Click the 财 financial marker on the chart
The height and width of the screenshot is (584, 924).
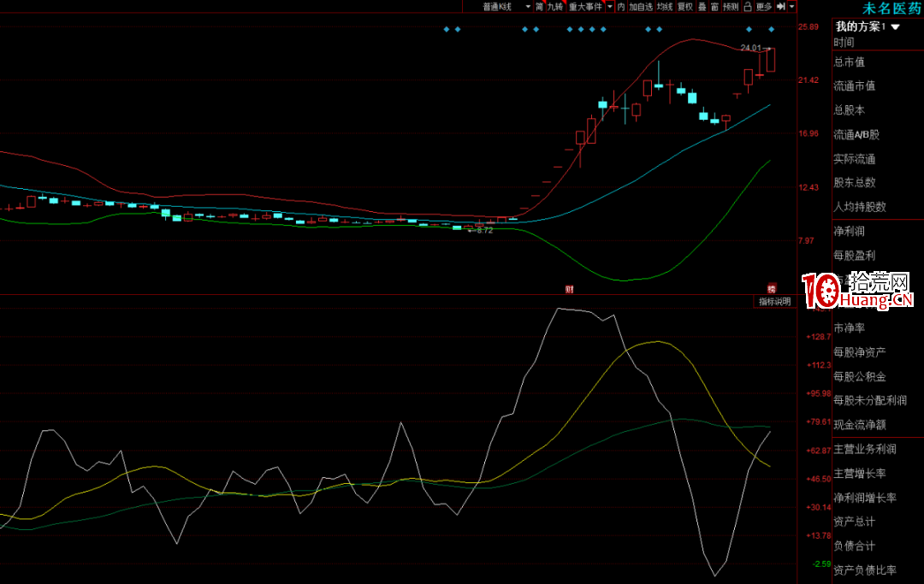(568, 289)
